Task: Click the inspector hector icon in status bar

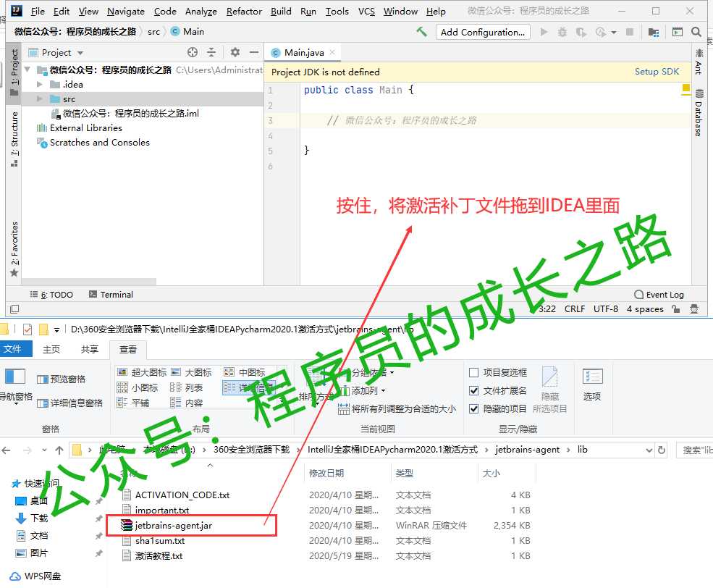Action: tap(694, 309)
